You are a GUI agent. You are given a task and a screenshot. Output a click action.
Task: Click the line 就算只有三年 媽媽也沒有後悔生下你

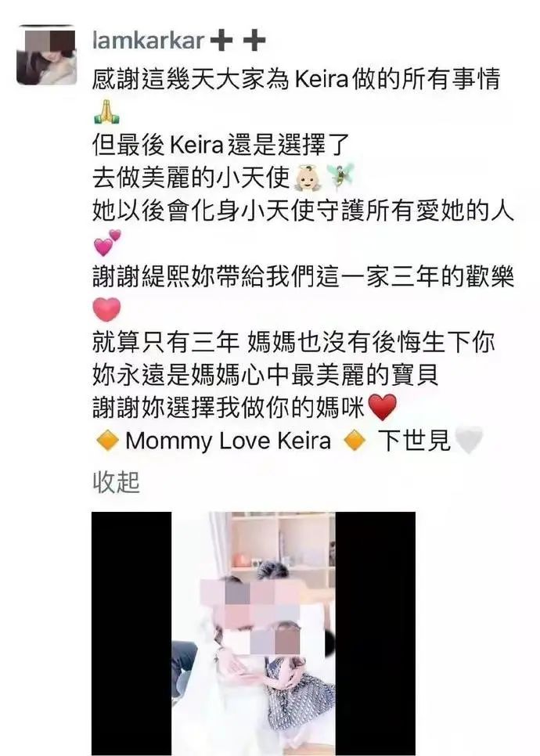pyautogui.click(x=293, y=342)
